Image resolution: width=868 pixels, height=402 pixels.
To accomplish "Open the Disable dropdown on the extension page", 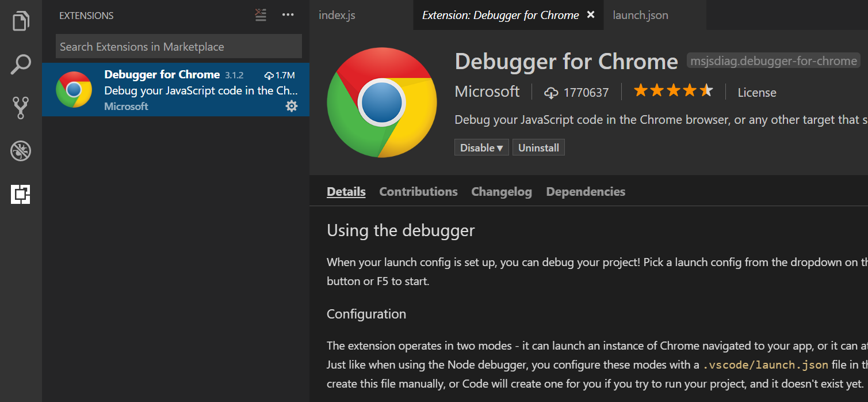I will coord(481,147).
